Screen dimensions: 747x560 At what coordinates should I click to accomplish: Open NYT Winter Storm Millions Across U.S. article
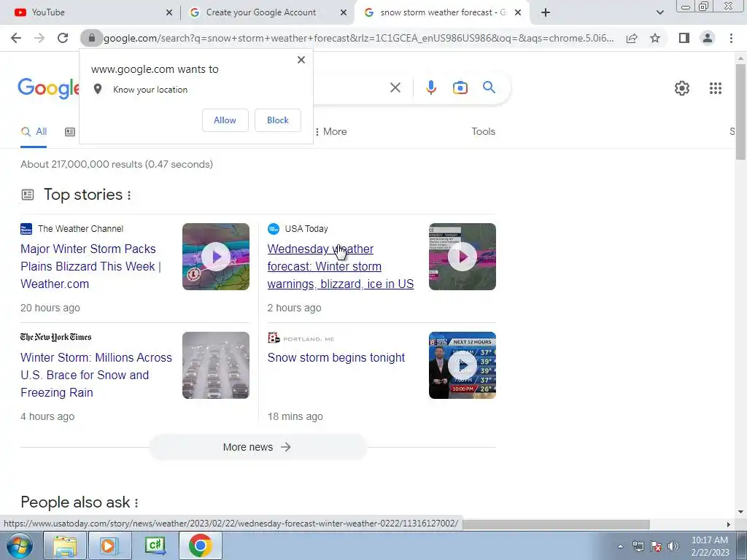click(96, 375)
